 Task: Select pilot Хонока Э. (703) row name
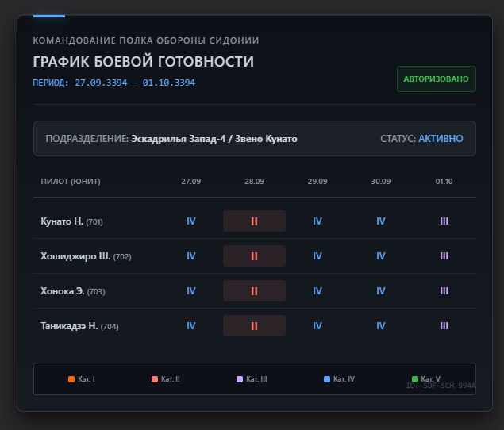coord(73,291)
